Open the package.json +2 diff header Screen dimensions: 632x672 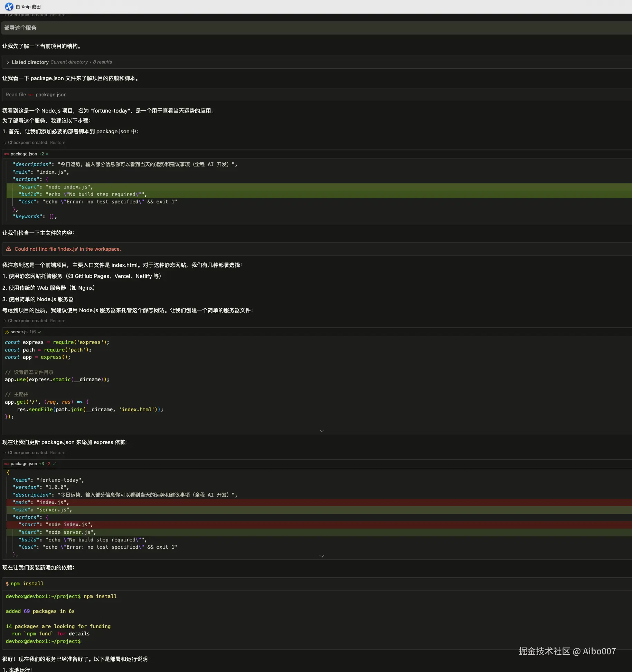coord(317,154)
